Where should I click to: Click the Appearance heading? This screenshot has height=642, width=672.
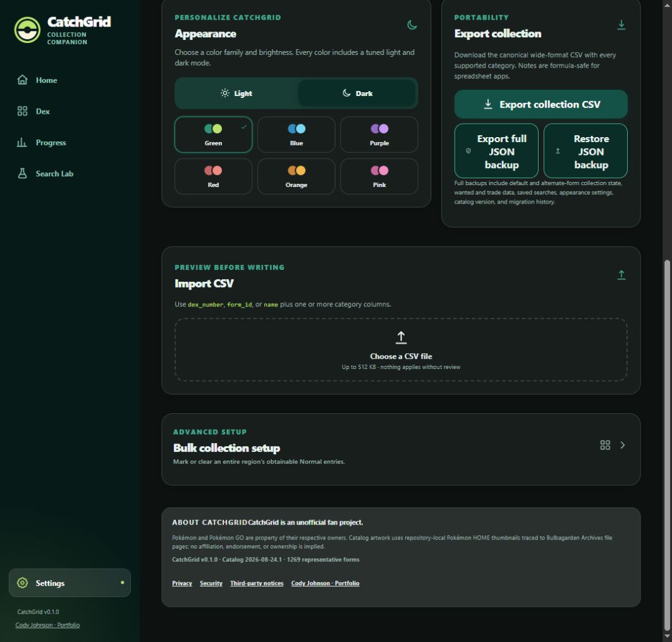(205, 34)
